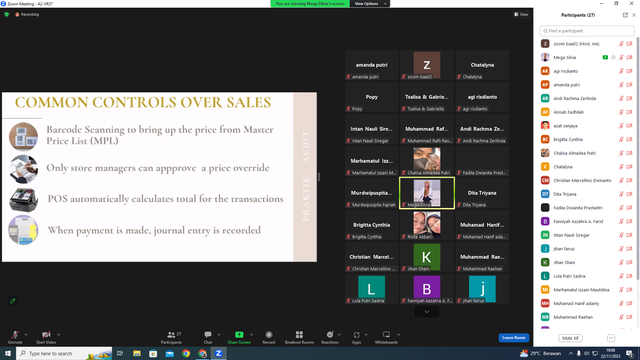Select the jihan fairuz j tile
The image size is (640, 360).
pos(482,289)
